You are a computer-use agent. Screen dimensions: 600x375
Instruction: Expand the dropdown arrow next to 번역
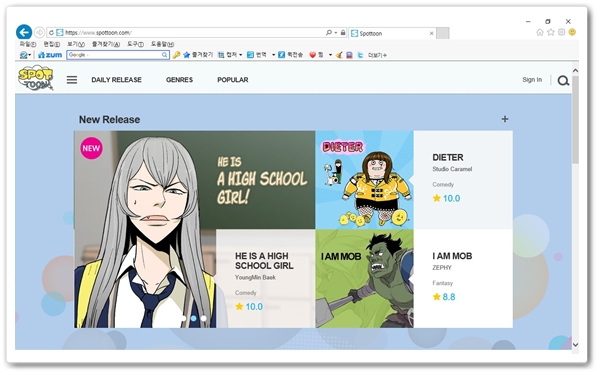pos(273,55)
